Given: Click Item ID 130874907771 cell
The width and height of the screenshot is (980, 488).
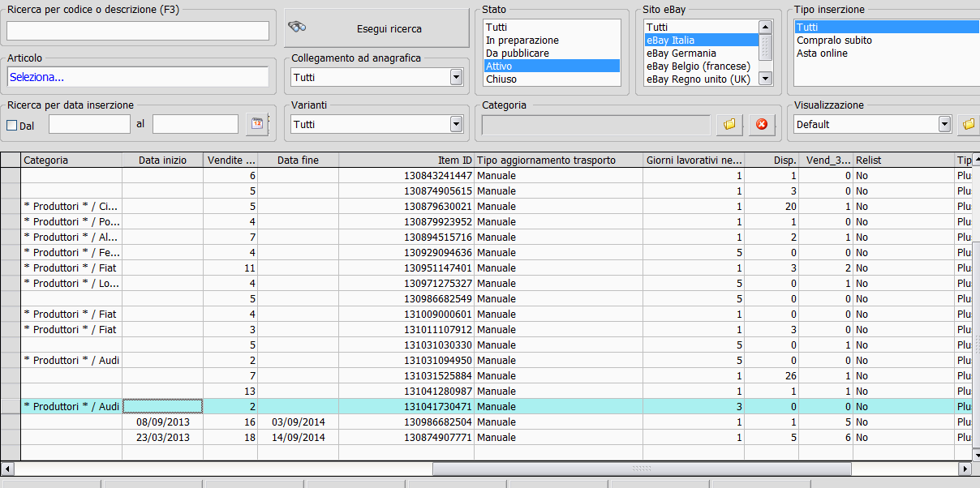Looking at the screenshot, I should coord(406,437).
